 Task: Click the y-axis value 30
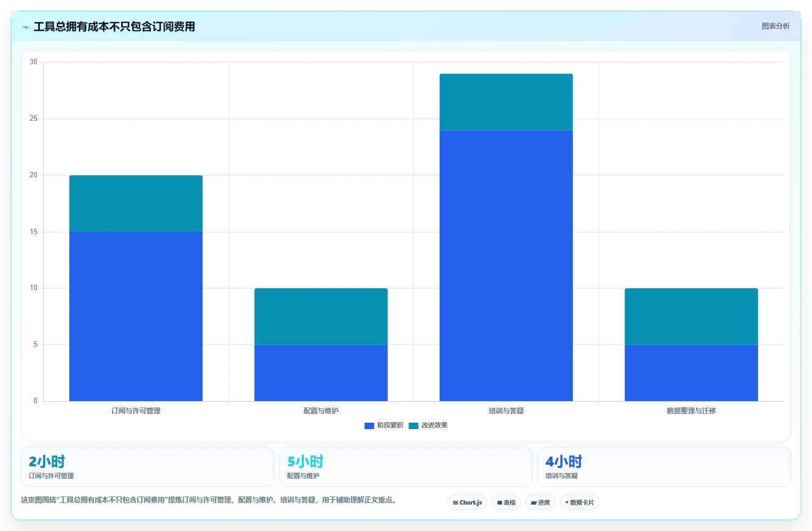33,62
